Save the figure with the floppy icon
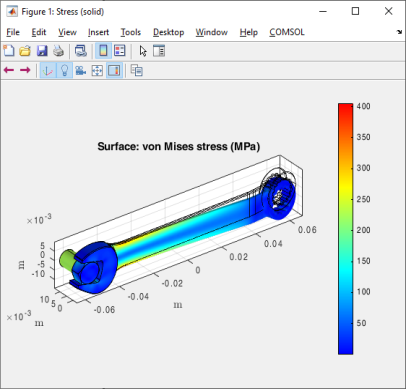Viewport: 406px width, 389px height. [42, 51]
